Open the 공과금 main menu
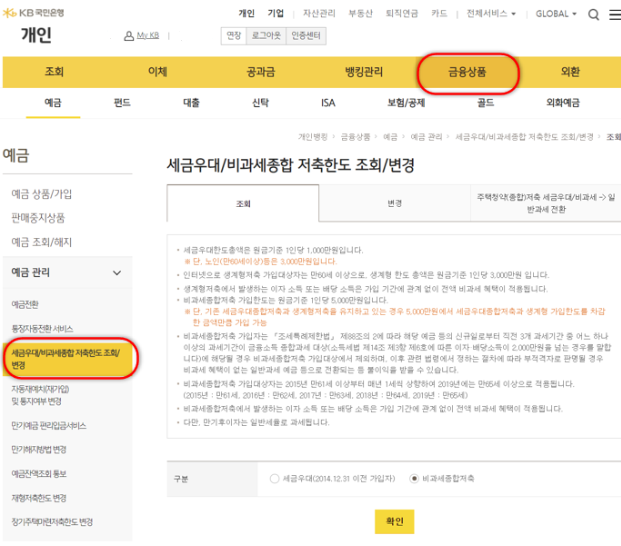Screen dimensions: 621x546 tap(261, 72)
